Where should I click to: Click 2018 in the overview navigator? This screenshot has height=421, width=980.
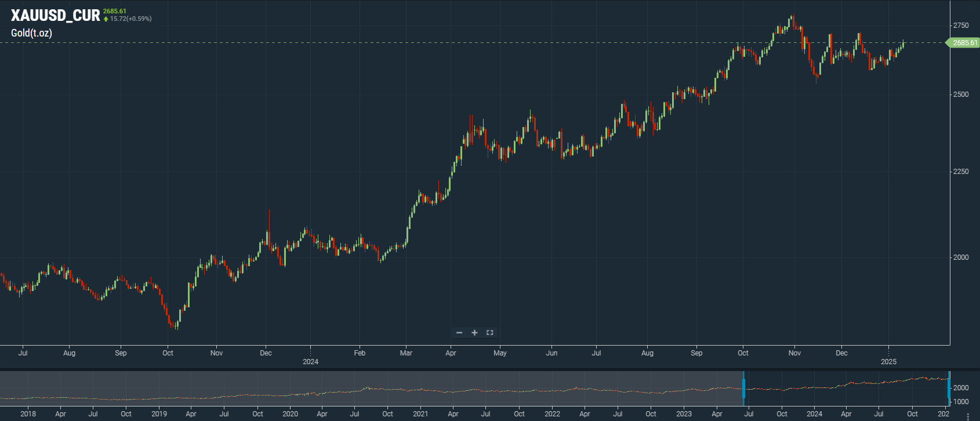(x=28, y=413)
